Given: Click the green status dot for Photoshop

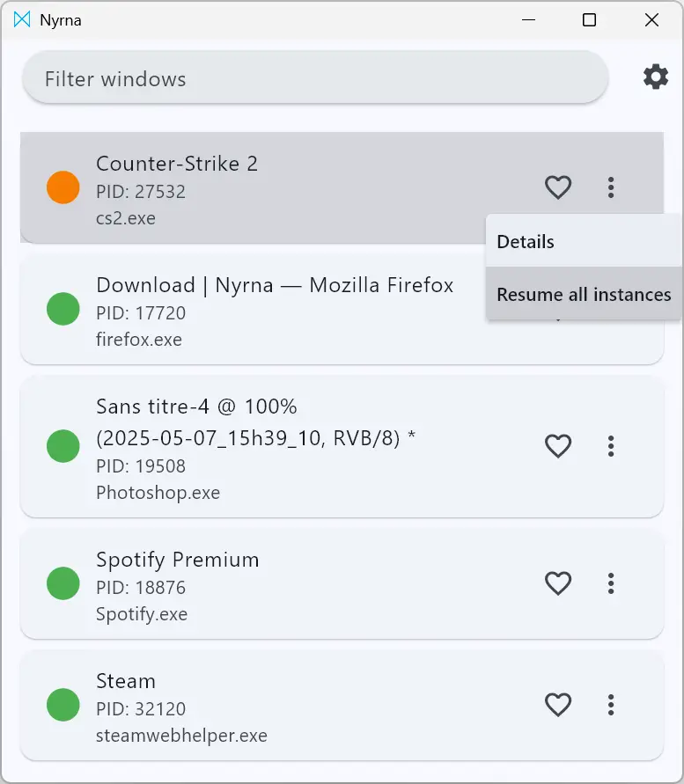Looking at the screenshot, I should tap(63, 446).
